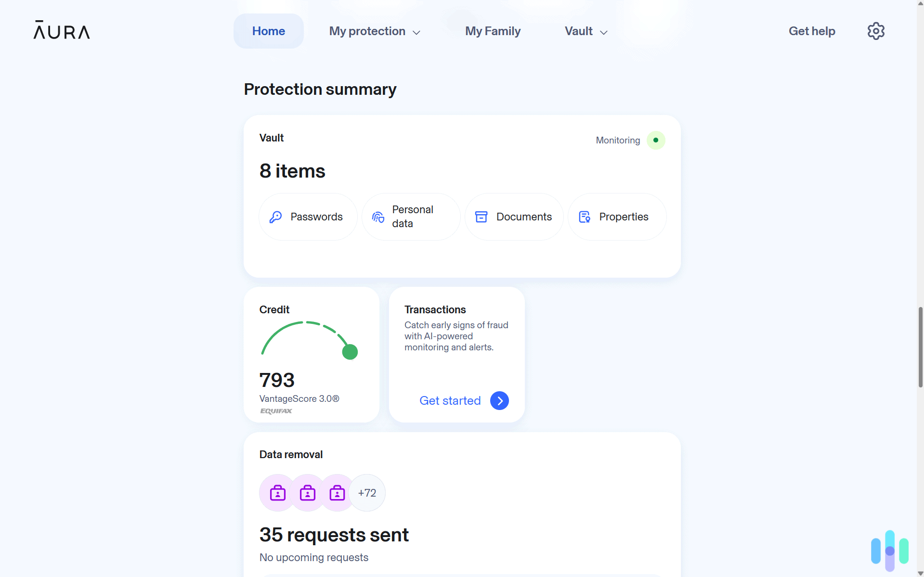Expand the My protection dropdown
Screen dimensions: 924x577
(375, 31)
